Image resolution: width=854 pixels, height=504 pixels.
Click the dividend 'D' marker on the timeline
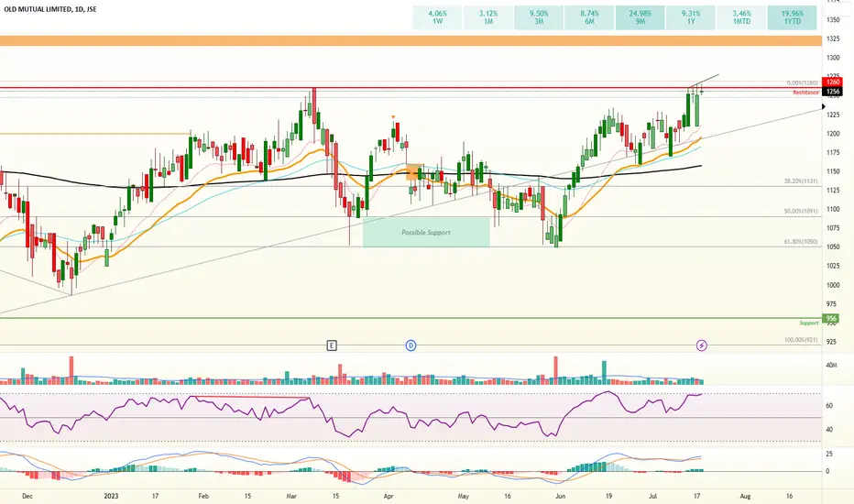click(411, 345)
